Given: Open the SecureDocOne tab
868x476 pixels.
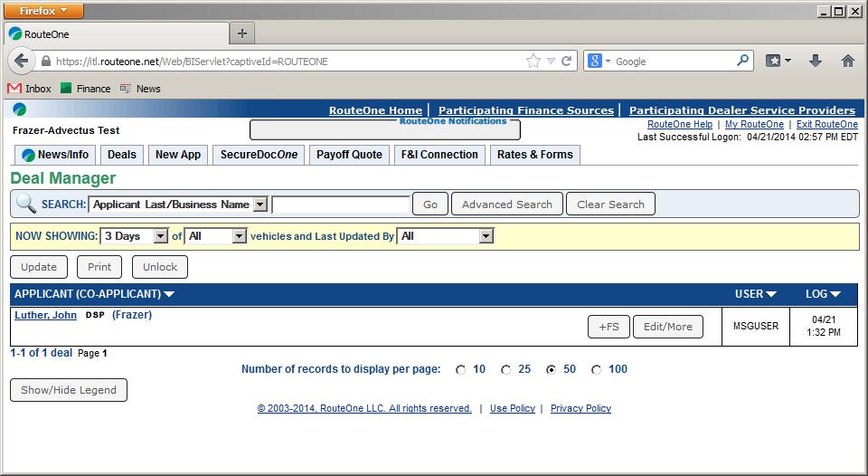Looking at the screenshot, I should [x=259, y=155].
